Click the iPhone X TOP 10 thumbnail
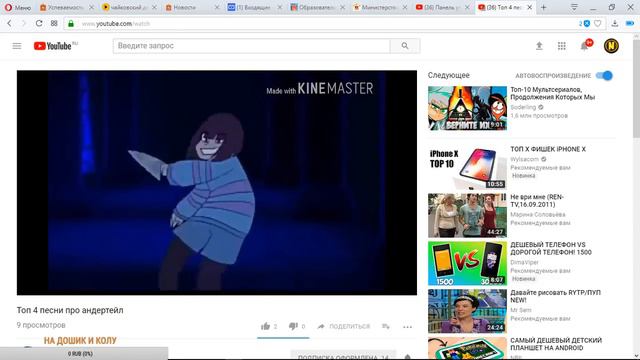Image resolution: width=640 pixels, height=360 pixels. pos(467,167)
